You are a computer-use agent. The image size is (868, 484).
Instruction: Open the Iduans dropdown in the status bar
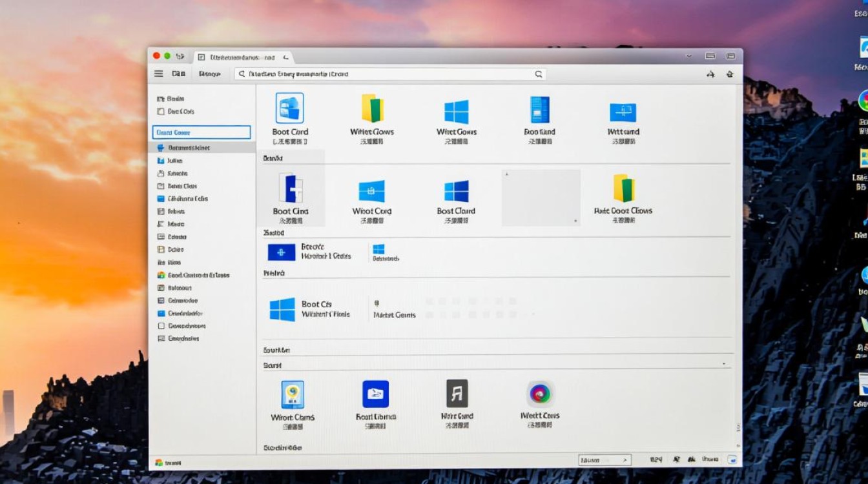604,460
